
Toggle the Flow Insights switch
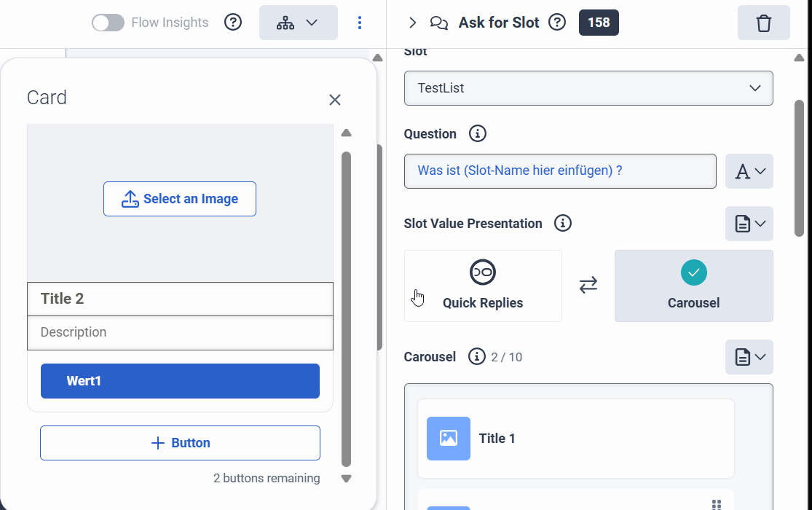(108, 23)
